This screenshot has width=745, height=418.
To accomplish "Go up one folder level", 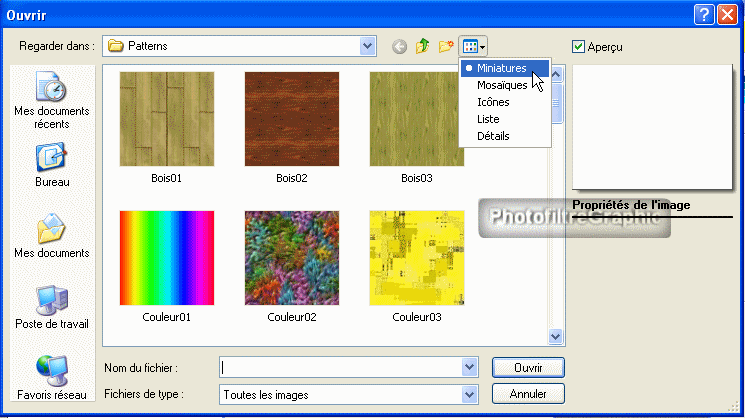I will (x=422, y=46).
